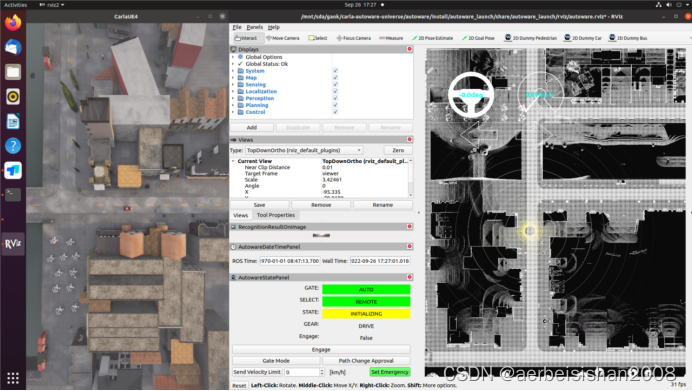Click the Add display button
This screenshot has height=391, width=692.
tap(252, 128)
